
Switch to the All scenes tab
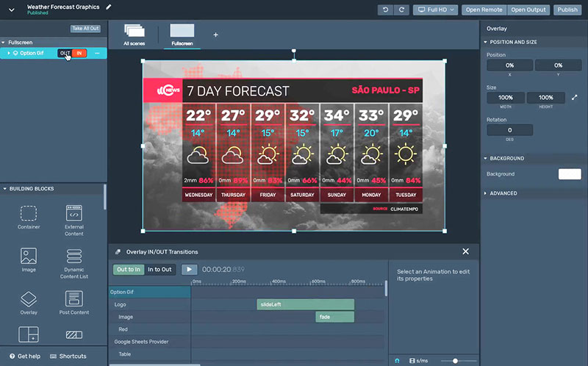pyautogui.click(x=134, y=34)
